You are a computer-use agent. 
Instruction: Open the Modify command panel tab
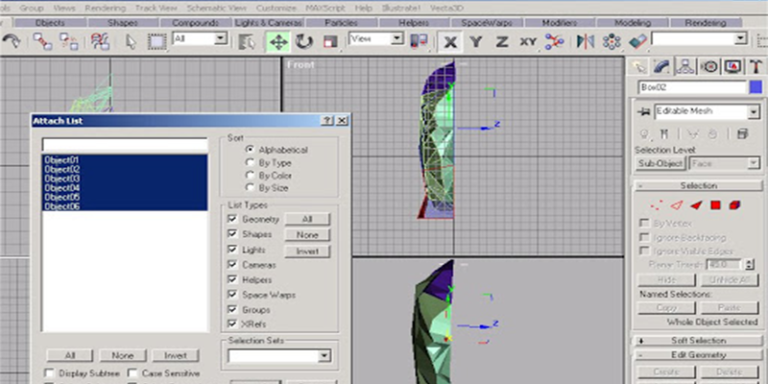(661, 67)
